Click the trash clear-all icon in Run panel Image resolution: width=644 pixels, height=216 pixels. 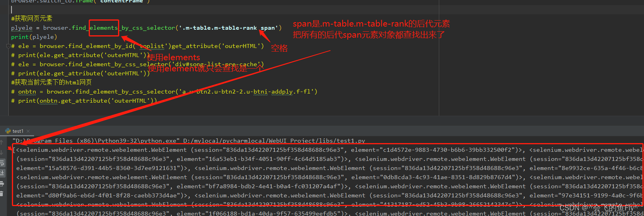(2, 193)
